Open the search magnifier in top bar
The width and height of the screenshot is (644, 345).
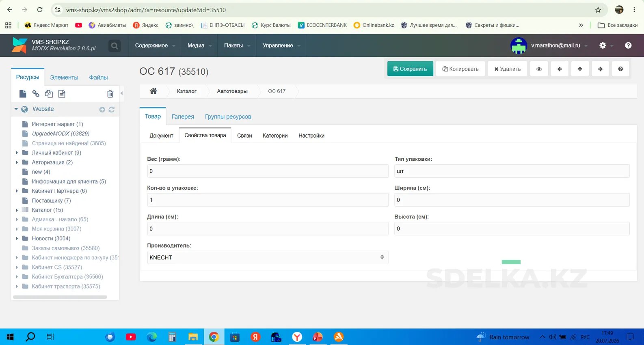pyautogui.click(x=115, y=46)
